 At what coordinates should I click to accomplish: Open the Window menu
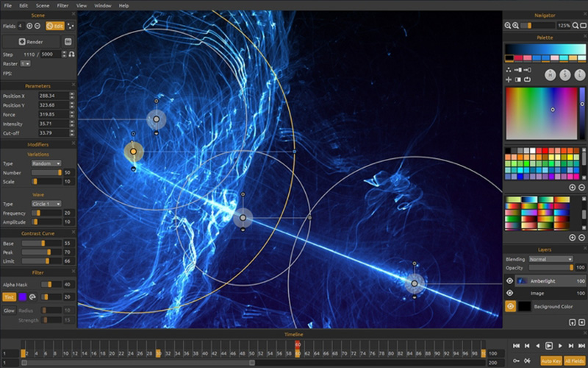102,6
